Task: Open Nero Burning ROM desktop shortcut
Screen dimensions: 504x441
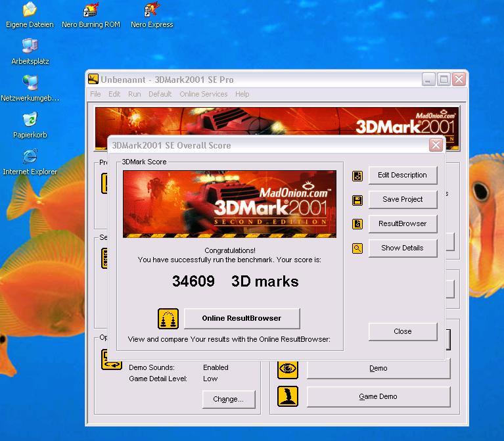Action: point(91,14)
